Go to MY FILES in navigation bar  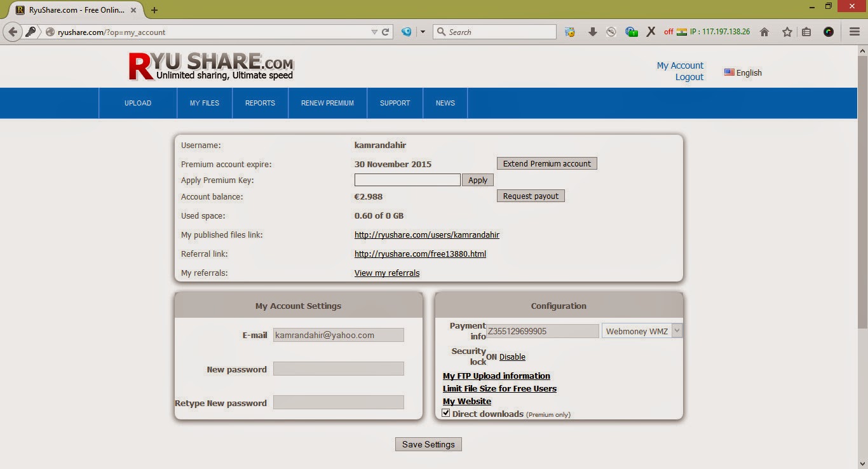pos(205,103)
